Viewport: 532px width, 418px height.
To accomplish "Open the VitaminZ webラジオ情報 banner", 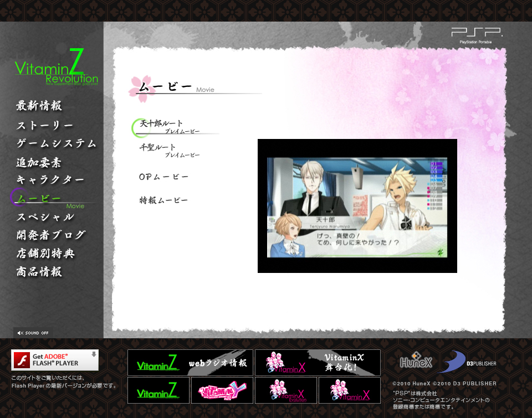I will click(x=190, y=363).
